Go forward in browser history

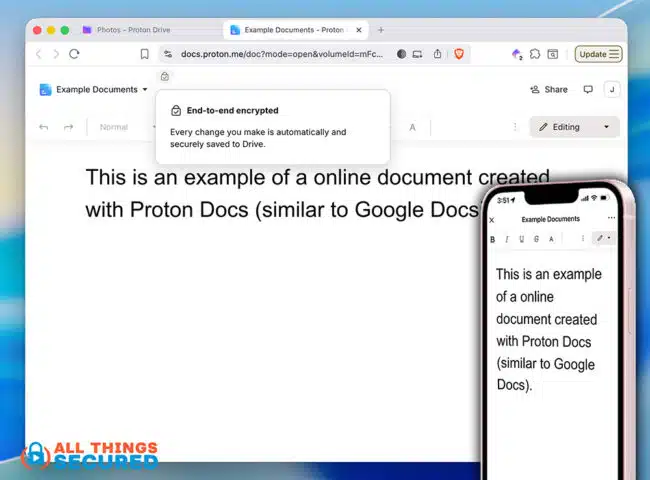point(56,54)
